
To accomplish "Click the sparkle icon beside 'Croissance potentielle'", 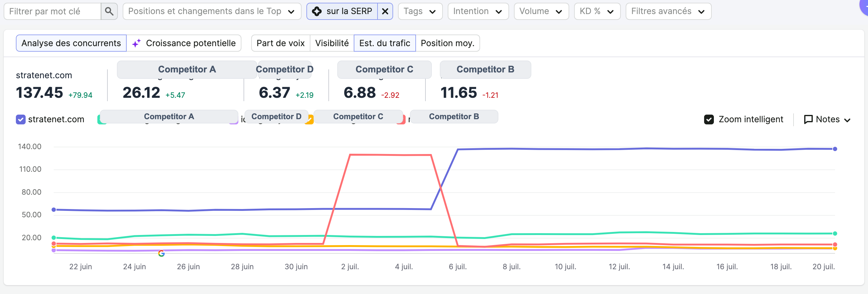I will tap(136, 43).
